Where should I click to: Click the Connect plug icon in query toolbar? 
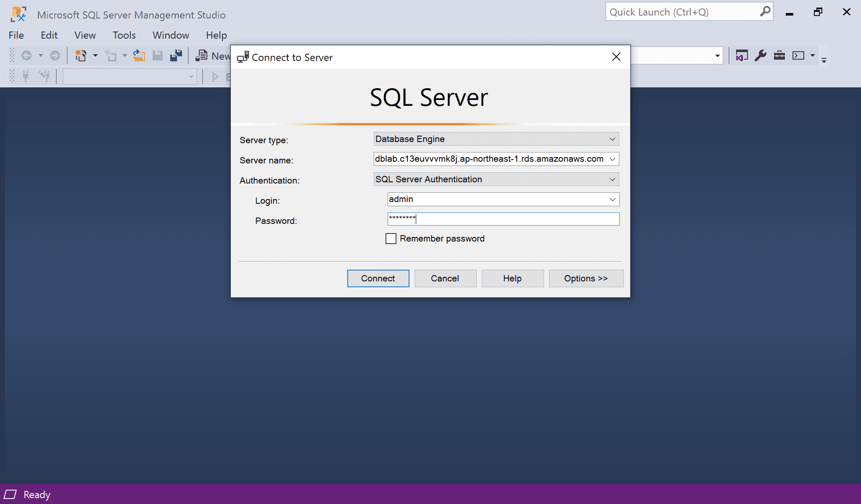pyautogui.click(x=26, y=76)
